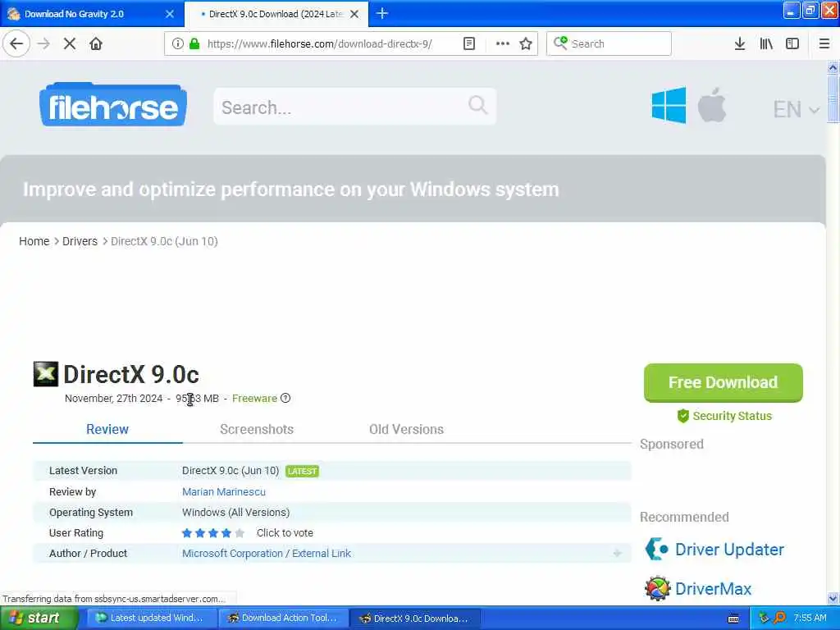Open the Windows start menu

tap(38, 618)
